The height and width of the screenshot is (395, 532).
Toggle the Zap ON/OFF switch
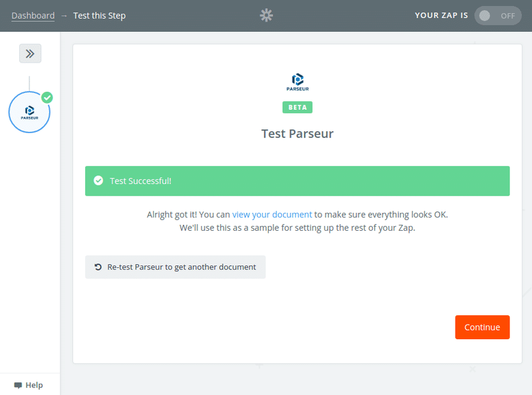pos(497,15)
